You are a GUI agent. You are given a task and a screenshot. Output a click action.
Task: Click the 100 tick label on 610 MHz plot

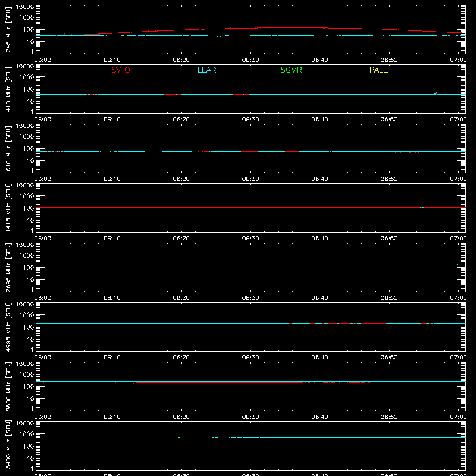[x=29, y=149]
